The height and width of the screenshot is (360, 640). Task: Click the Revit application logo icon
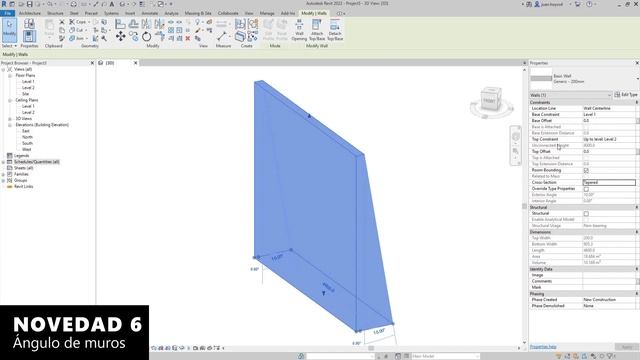pos(4,4)
